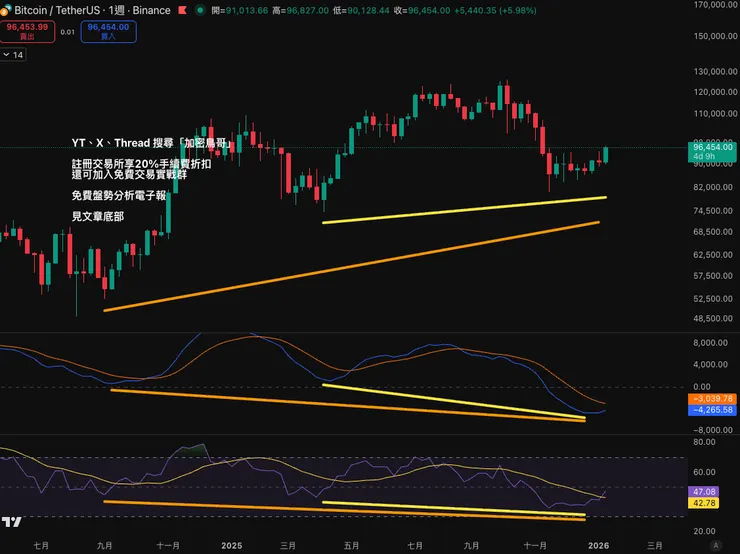
Task: Toggle the auto-scale A button
Action: pos(716,546)
